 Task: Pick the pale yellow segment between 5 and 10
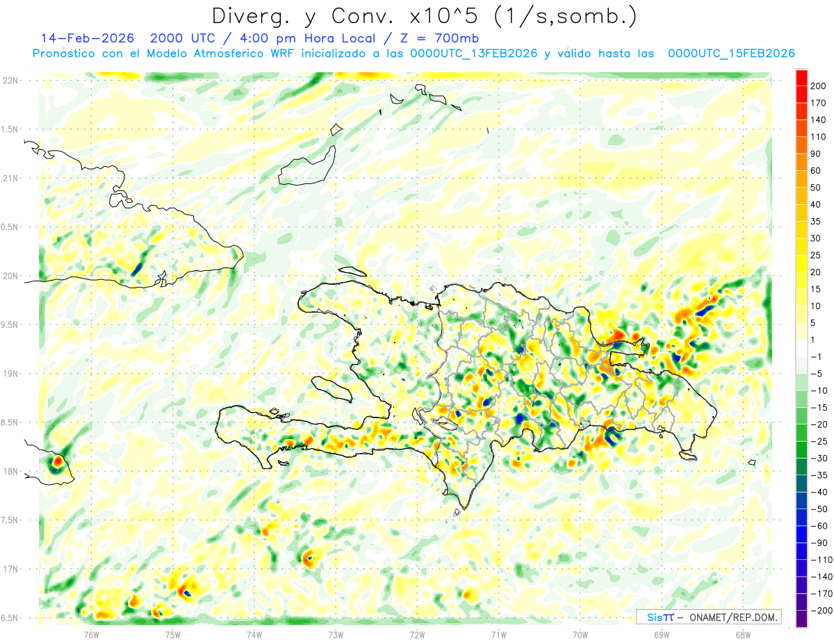pyautogui.click(x=801, y=315)
